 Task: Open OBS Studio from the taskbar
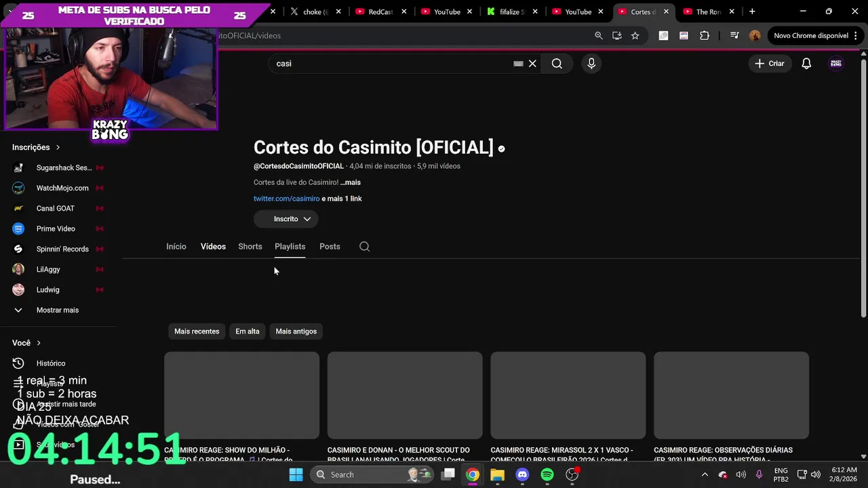click(572, 474)
